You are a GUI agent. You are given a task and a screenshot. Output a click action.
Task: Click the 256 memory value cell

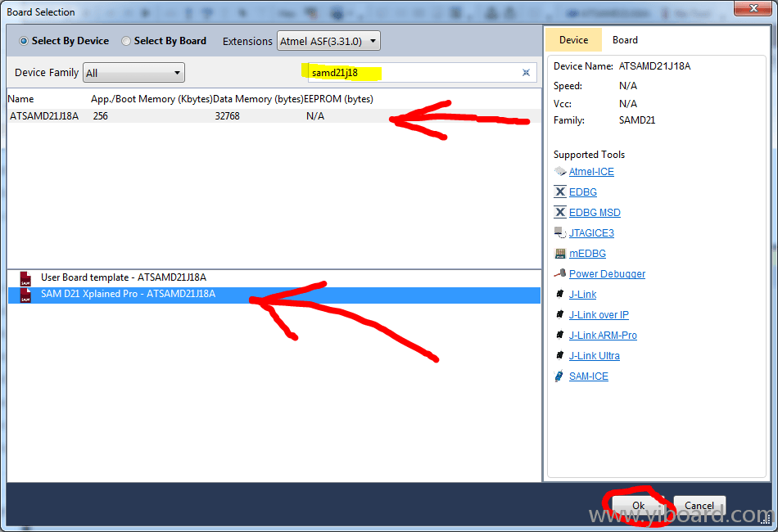point(100,116)
